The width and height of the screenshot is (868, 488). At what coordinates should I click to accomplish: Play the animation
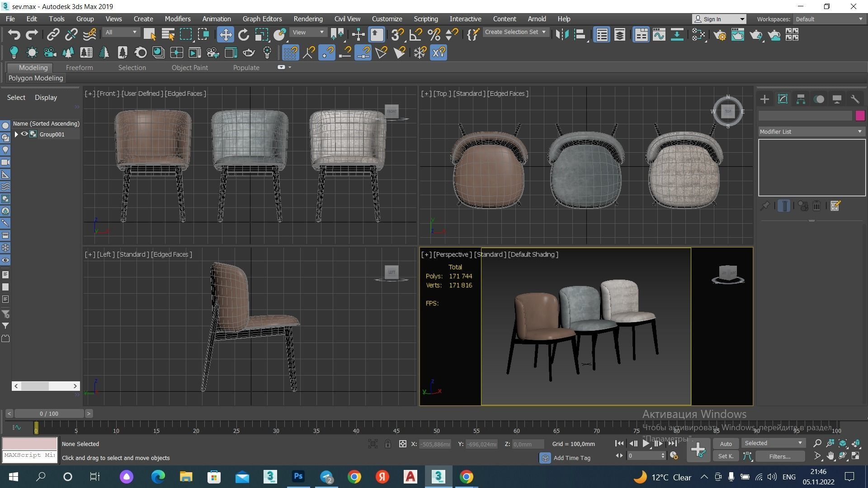point(646,444)
